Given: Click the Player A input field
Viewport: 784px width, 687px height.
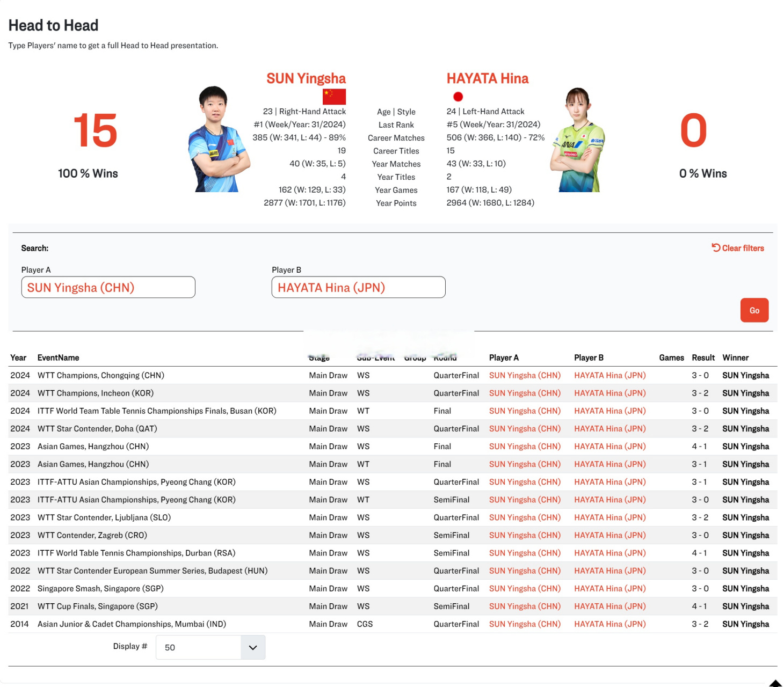Looking at the screenshot, I should tap(108, 287).
